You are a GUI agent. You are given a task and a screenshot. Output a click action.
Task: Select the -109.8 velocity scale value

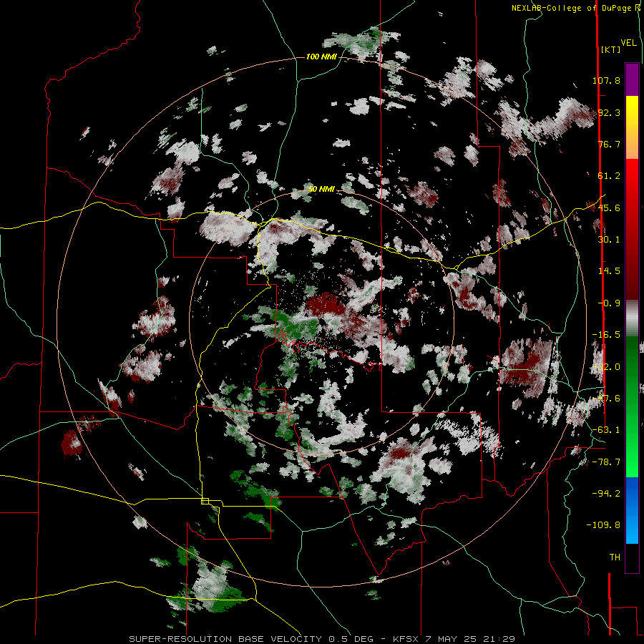[603, 525]
